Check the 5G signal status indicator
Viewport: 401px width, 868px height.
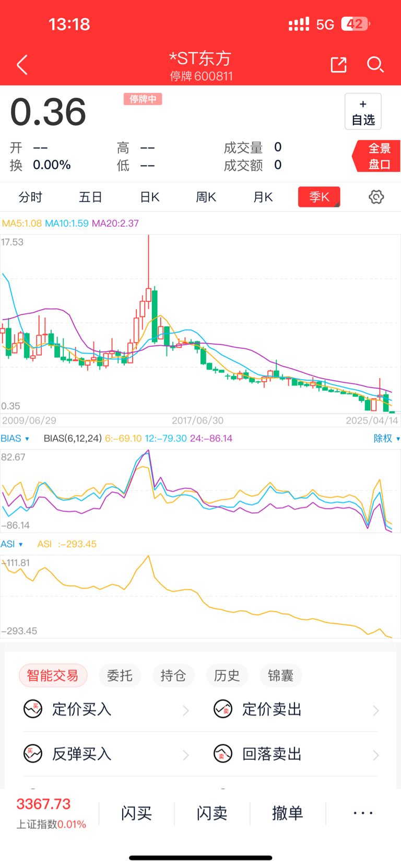pyautogui.click(x=325, y=25)
